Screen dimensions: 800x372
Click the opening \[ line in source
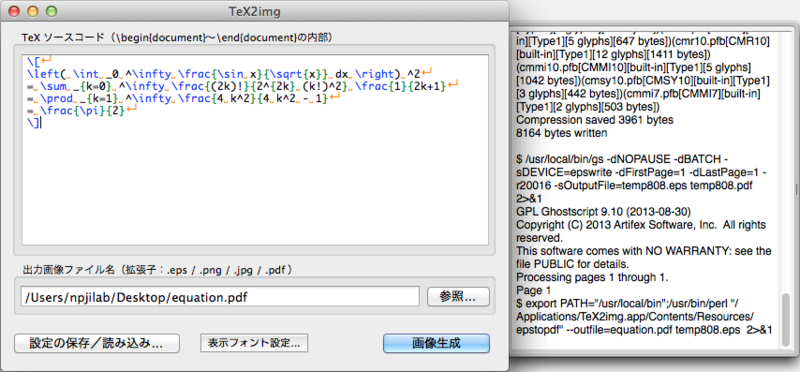pos(40,61)
